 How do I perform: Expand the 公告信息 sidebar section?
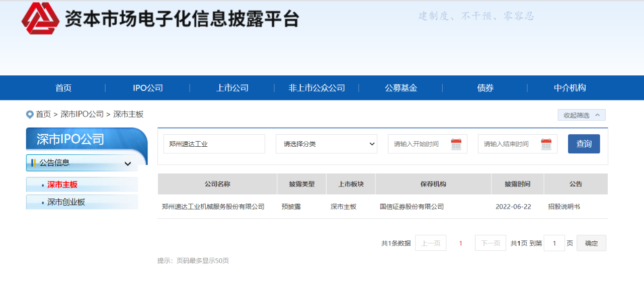point(82,163)
